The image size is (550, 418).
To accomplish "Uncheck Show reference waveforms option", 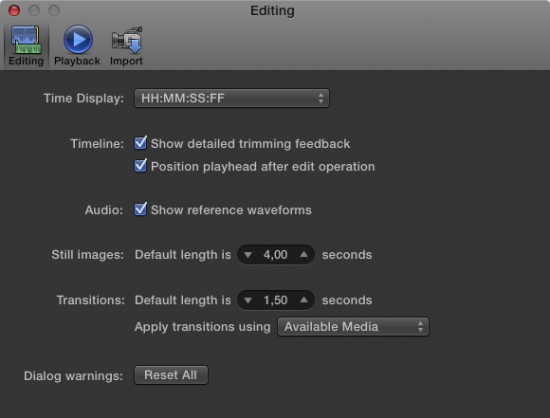I will (x=141, y=209).
